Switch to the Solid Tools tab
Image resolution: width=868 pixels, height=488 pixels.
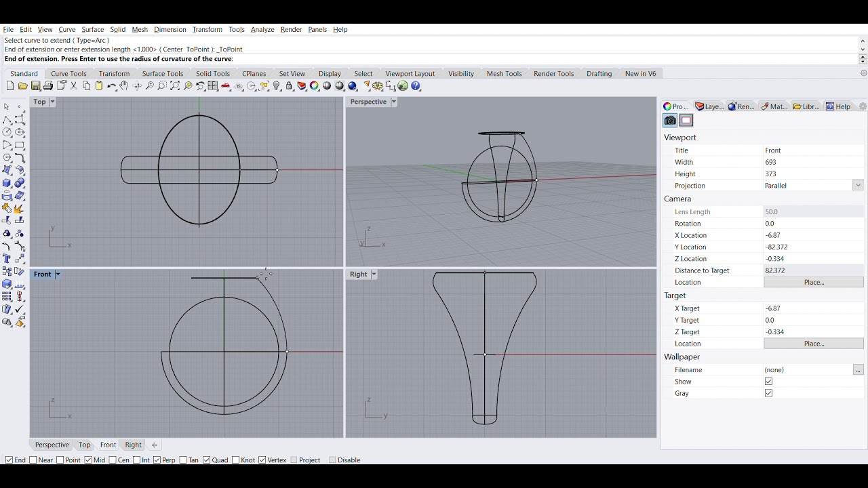213,74
